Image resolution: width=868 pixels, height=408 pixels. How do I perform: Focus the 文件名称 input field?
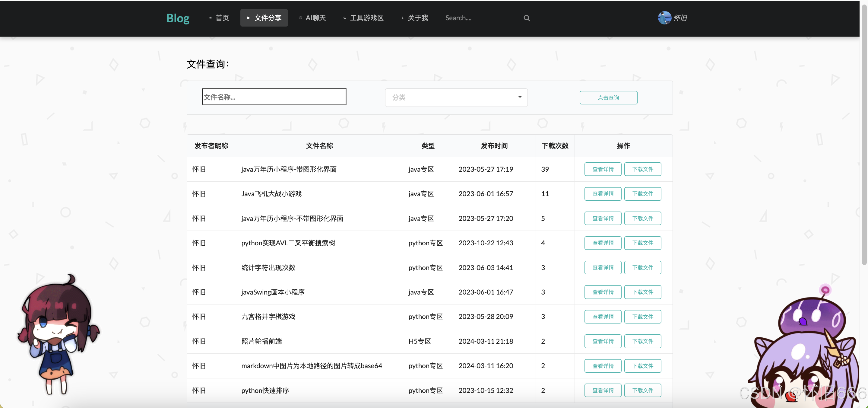[274, 97]
